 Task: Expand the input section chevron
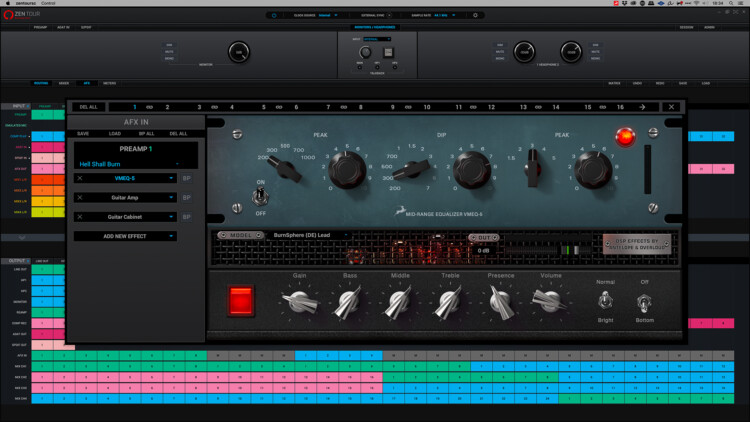pos(22,237)
